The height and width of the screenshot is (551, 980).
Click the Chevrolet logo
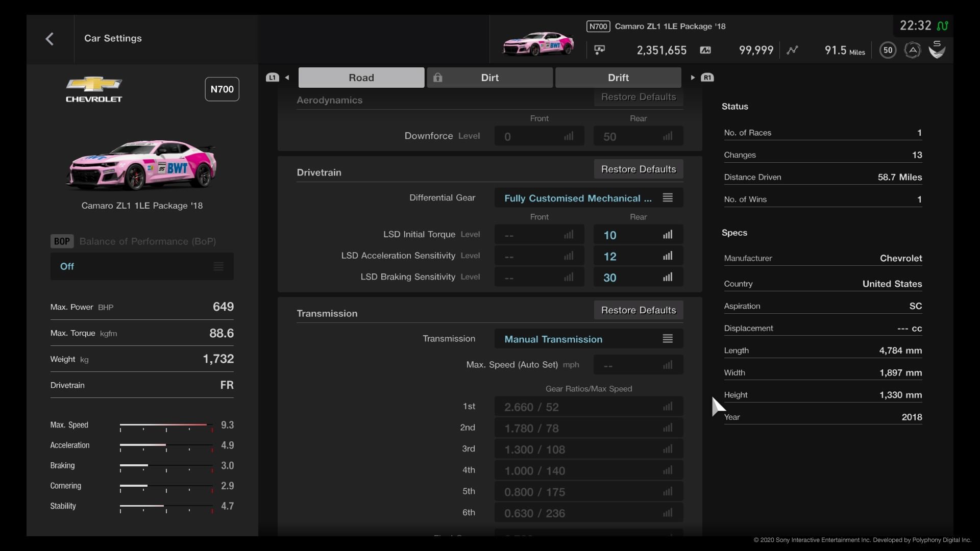click(x=94, y=90)
